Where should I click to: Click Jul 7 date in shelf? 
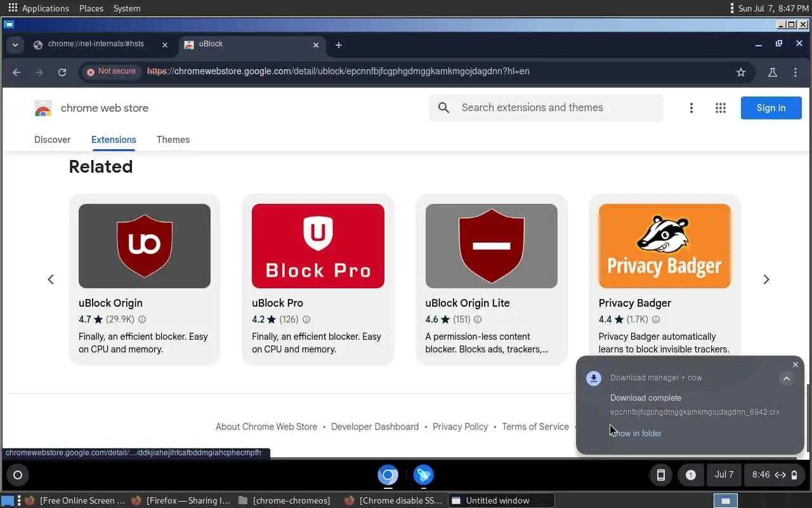click(724, 474)
